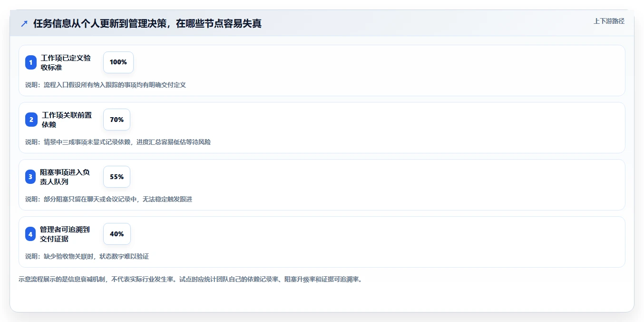Click the heading 任务信息从个人更新到管理决策，在哪些节点容易失真

[x=147, y=23]
